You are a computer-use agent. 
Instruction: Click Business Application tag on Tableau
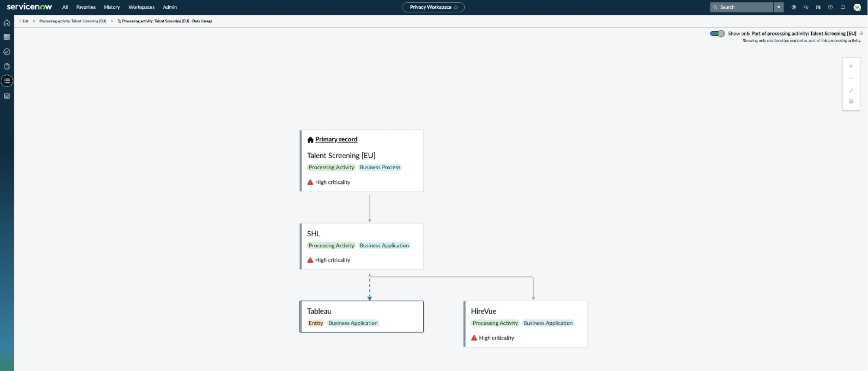(353, 323)
